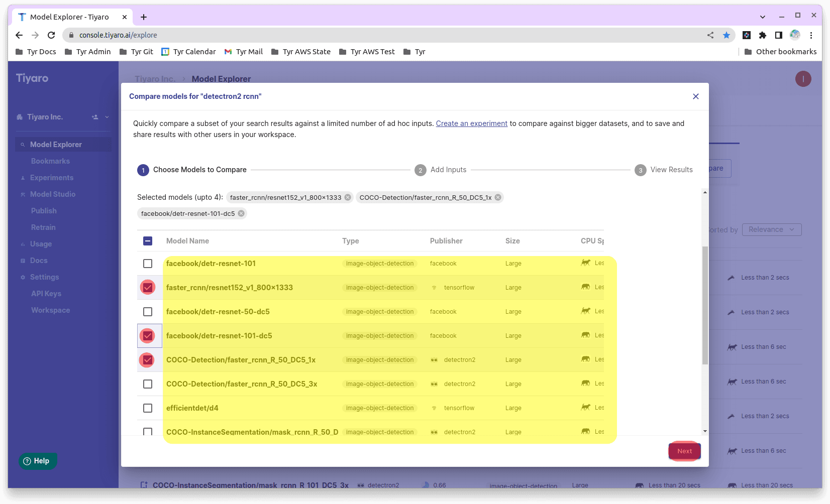Close the Compare models dialog
The height and width of the screenshot is (504, 830).
[x=696, y=96]
